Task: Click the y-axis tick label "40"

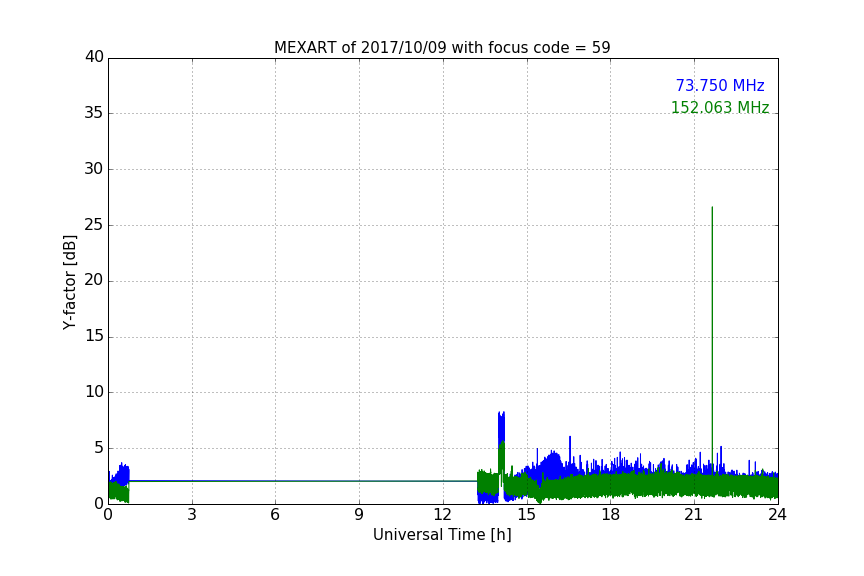Action: [94, 57]
